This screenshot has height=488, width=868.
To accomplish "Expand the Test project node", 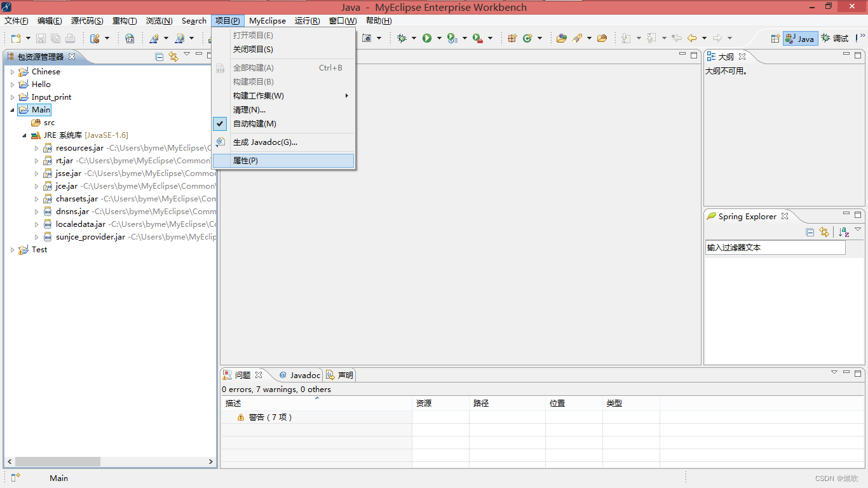I will [12, 250].
